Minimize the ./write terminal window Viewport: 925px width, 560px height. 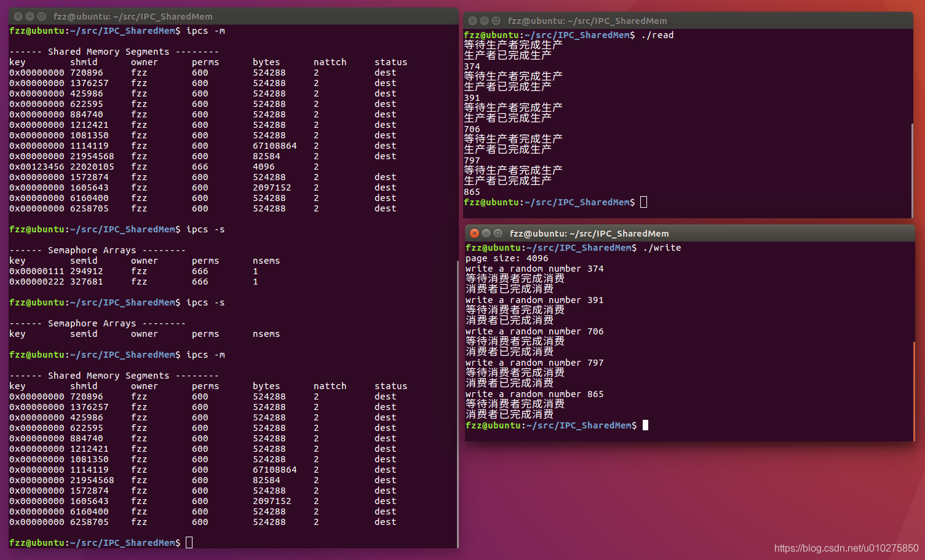486,233
